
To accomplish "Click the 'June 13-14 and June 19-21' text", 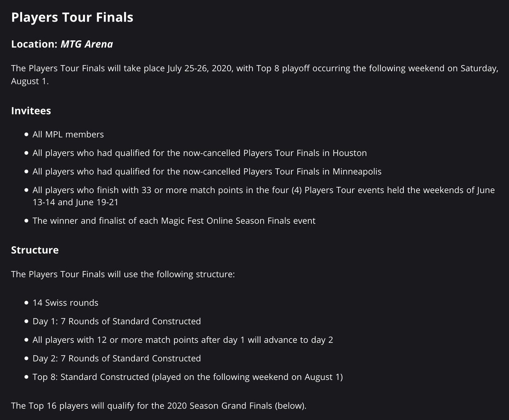I will pyautogui.click(x=76, y=202).
